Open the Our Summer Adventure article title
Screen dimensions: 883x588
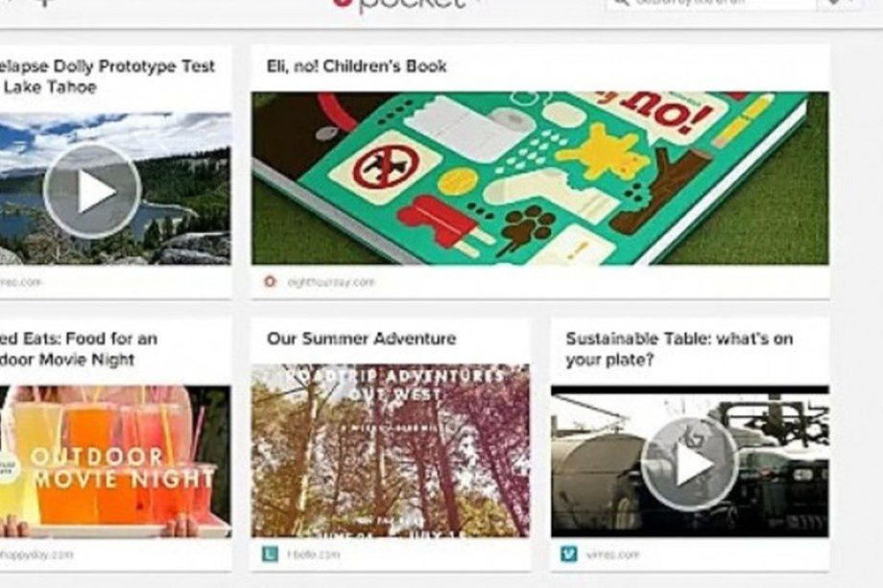tap(361, 339)
